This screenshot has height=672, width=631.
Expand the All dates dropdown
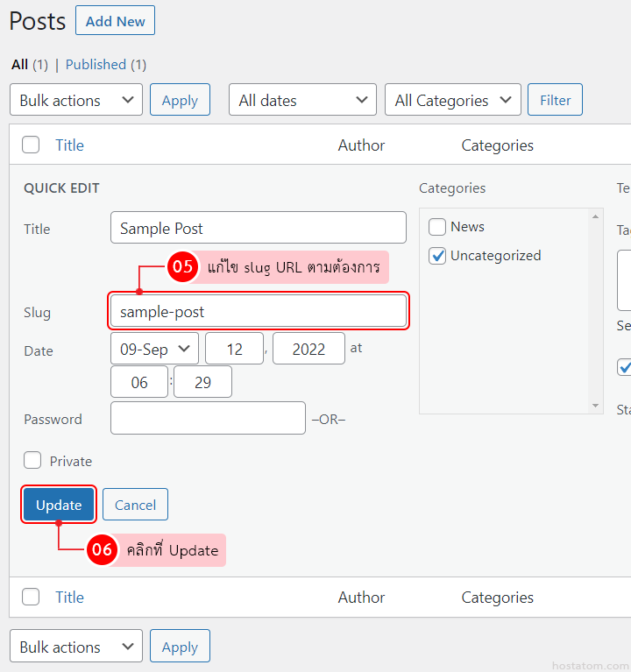(302, 101)
